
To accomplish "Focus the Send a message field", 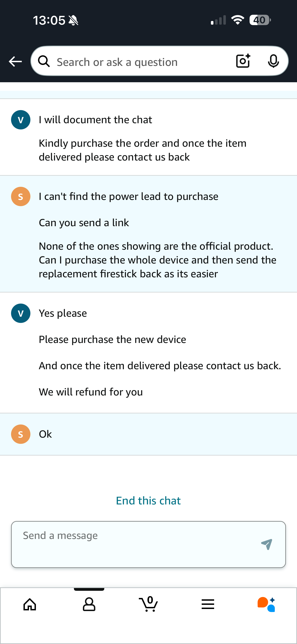I will point(135,544).
